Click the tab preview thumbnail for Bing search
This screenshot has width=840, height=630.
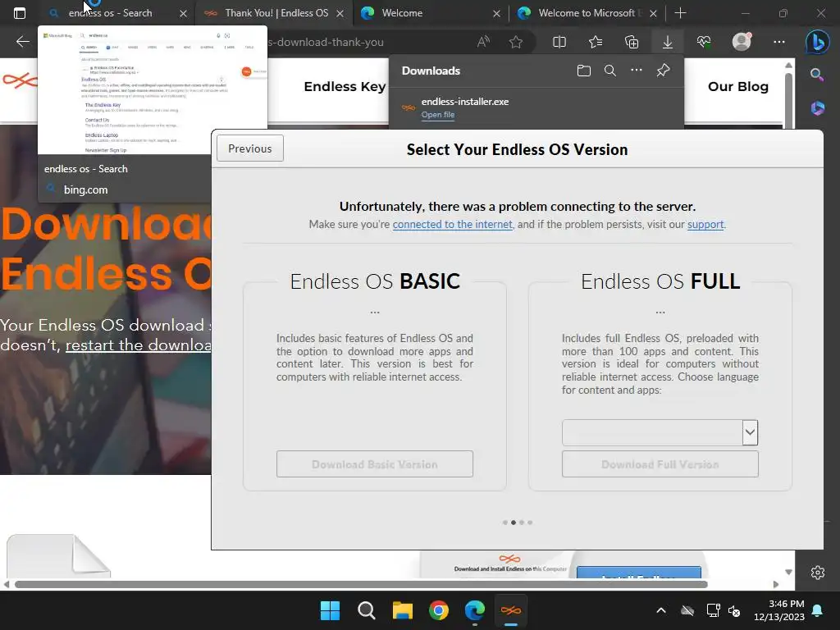point(153,90)
